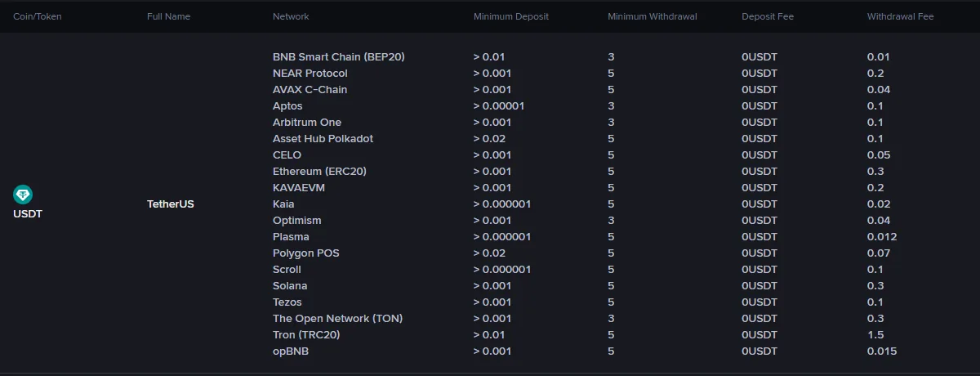Select the NEAR Protocol network row

[310, 74]
